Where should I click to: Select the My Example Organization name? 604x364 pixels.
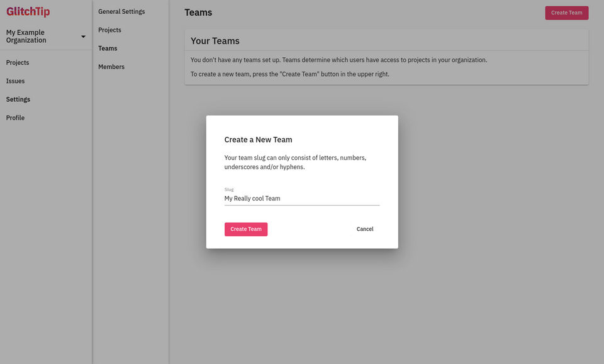click(26, 36)
